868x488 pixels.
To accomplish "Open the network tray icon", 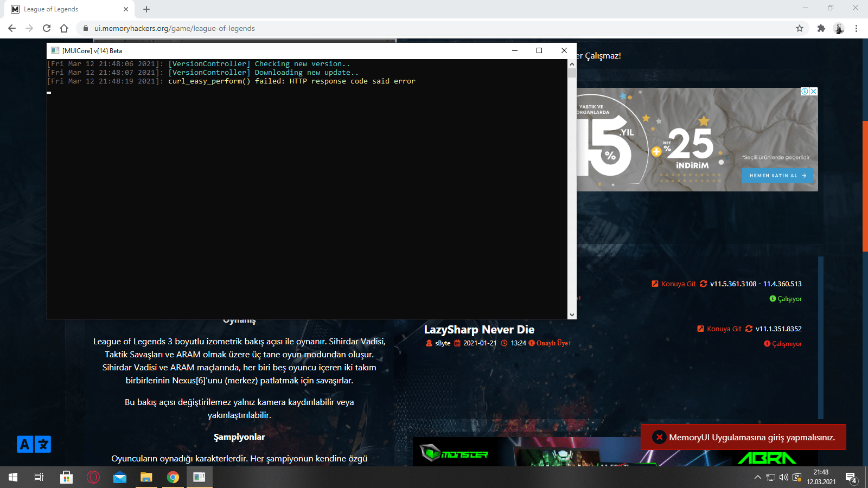I will click(771, 477).
